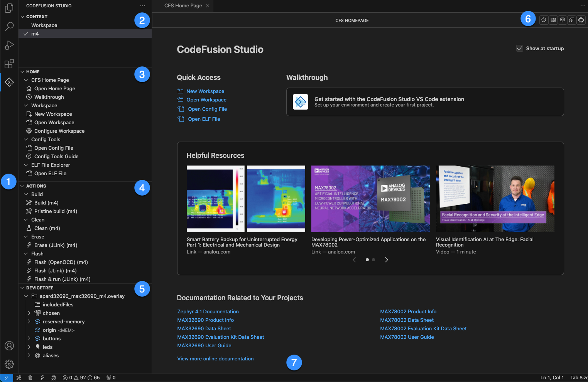588x382 pixels.
Task: Click Open ELF File quick access link
Action: [204, 119]
